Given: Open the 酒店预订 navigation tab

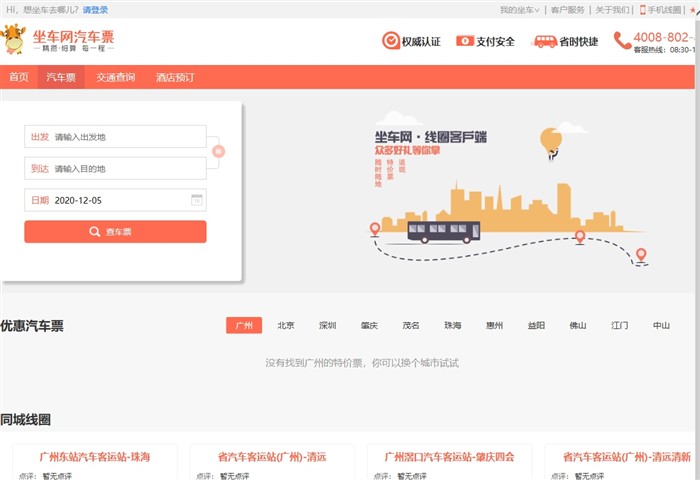Looking at the screenshot, I should [175, 77].
